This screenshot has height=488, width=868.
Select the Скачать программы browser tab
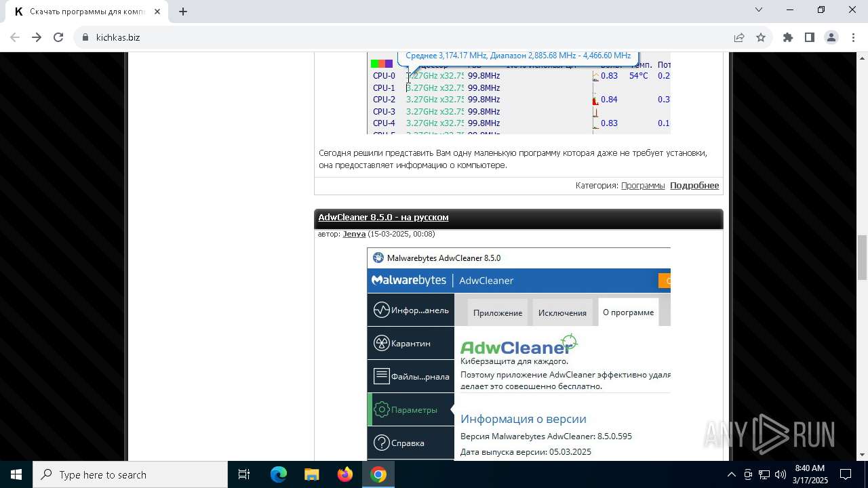click(x=87, y=12)
